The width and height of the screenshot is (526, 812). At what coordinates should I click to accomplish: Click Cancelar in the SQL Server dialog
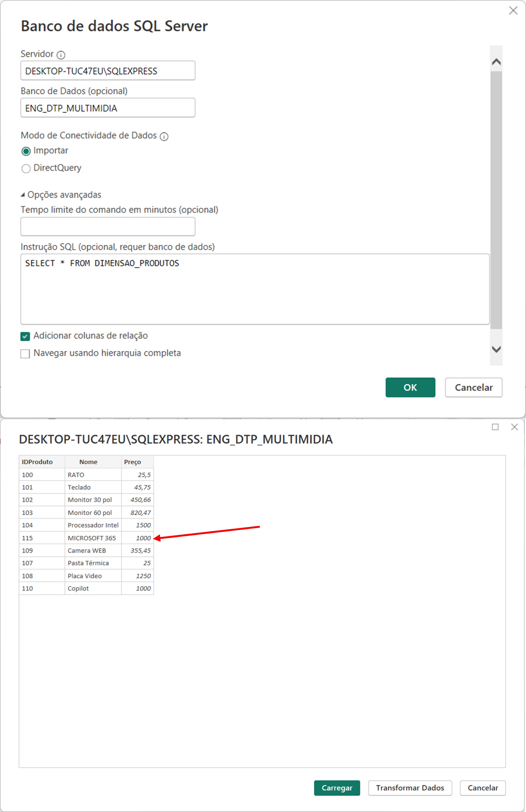click(473, 387)
